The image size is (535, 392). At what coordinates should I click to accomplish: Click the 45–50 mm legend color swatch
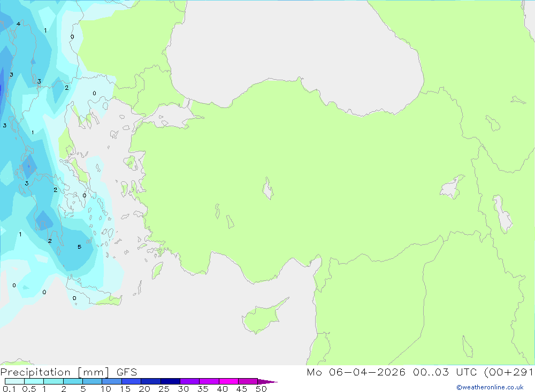click(x=248, y=381)
